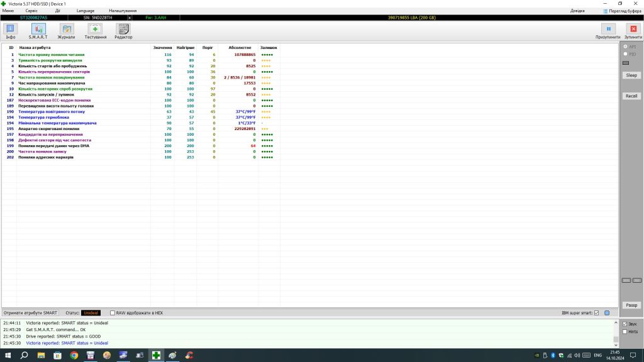Open the notification center icon

pos(633,356)
